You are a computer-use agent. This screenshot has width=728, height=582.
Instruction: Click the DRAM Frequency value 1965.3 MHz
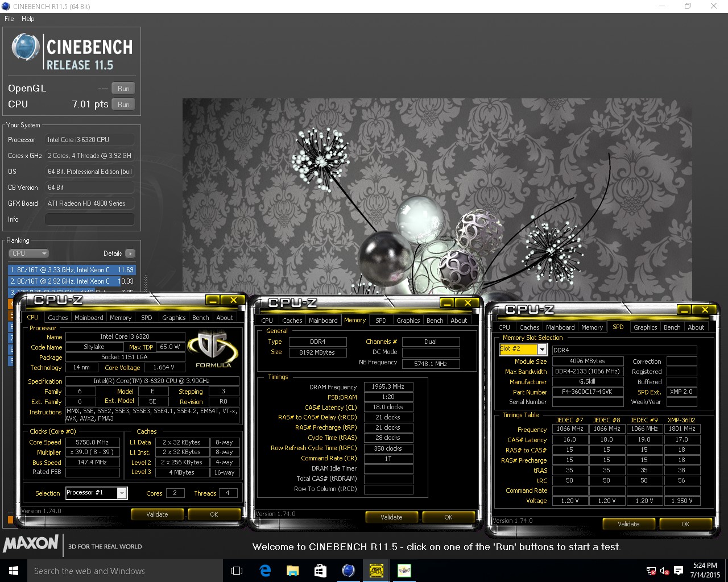388,386
